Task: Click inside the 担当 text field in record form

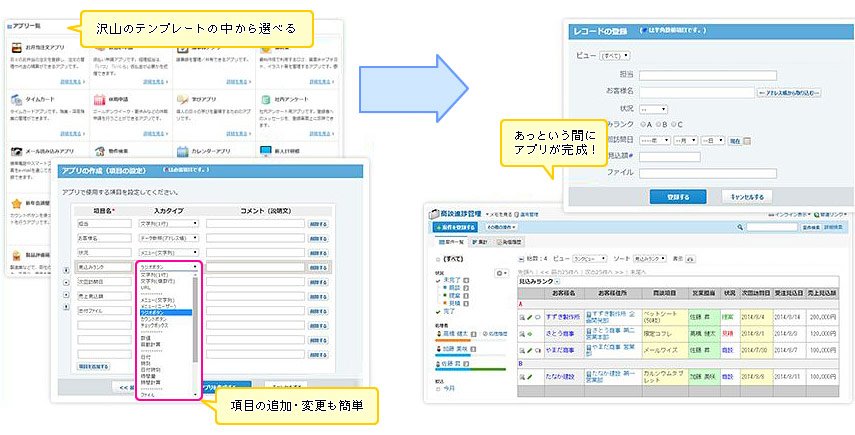Action: click(708, 75)
